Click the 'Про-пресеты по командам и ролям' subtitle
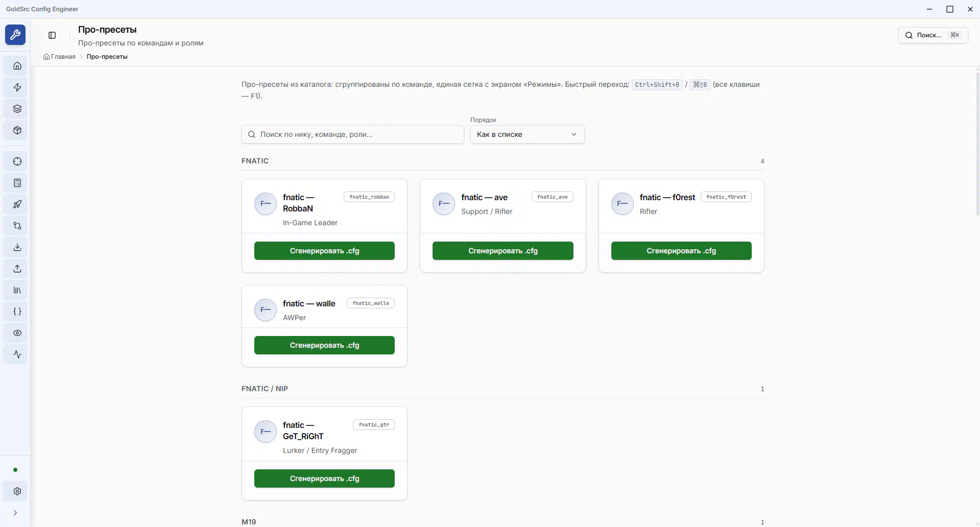The image size is (980, 527). pos(141,43)
